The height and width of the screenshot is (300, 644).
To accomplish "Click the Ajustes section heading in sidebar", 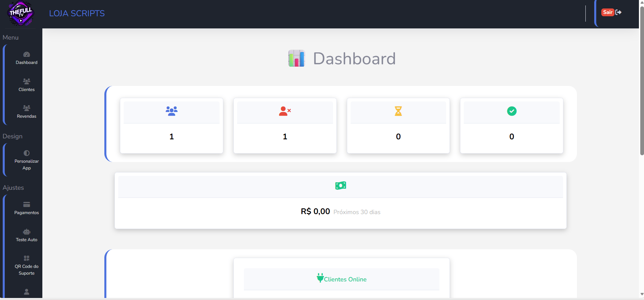I will tap(13, 188).
